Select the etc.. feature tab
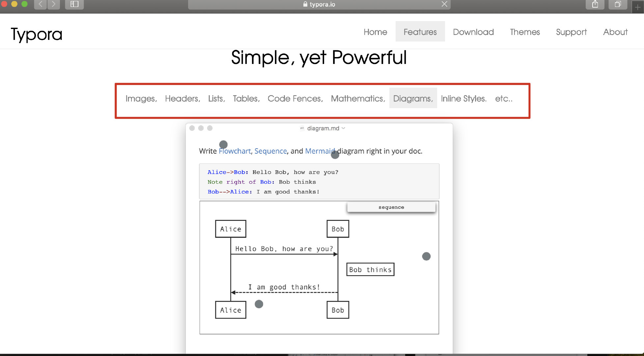The height and width of the screenshot is (356, 644). coord(504,98)
